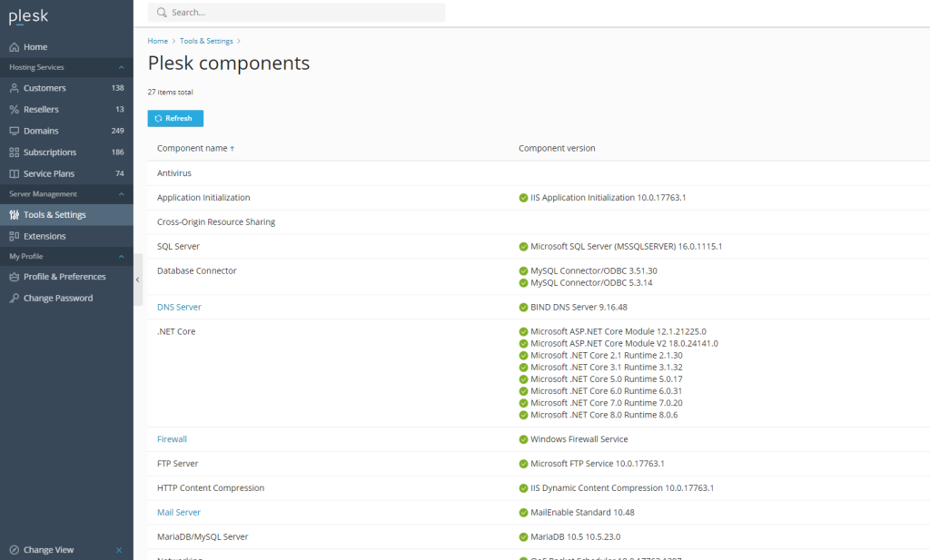Click the Database Connector row name
Viewport: 930px width, 560px height.
pyautogui.click(x=197, y=270)
